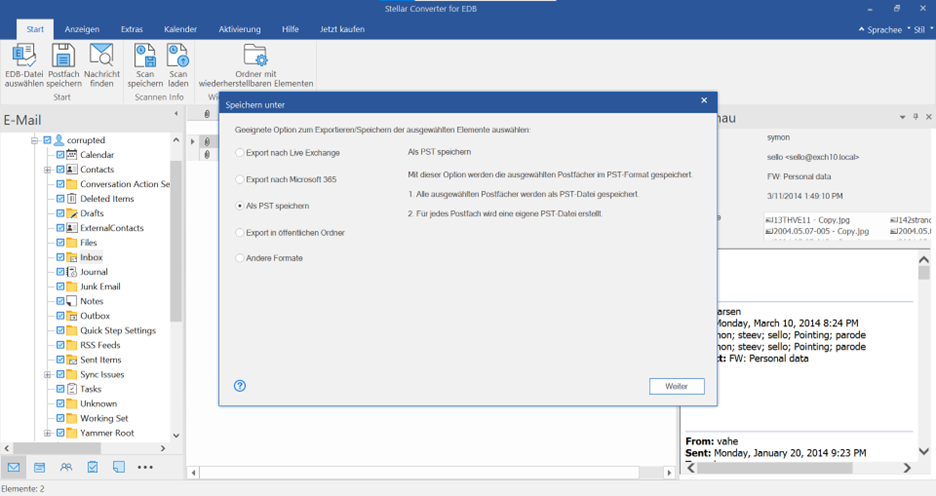Uncheck the Junk Email checkbox
The width and height of the screenshot is (936, 496).
60,286
